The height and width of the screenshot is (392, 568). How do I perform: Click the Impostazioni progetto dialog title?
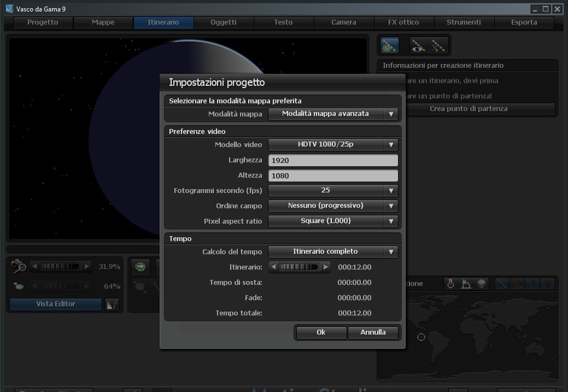coord(217,83)
